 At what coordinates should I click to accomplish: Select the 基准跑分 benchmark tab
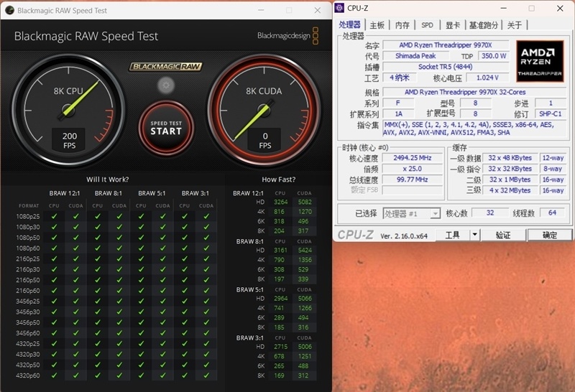click(483, 25)
